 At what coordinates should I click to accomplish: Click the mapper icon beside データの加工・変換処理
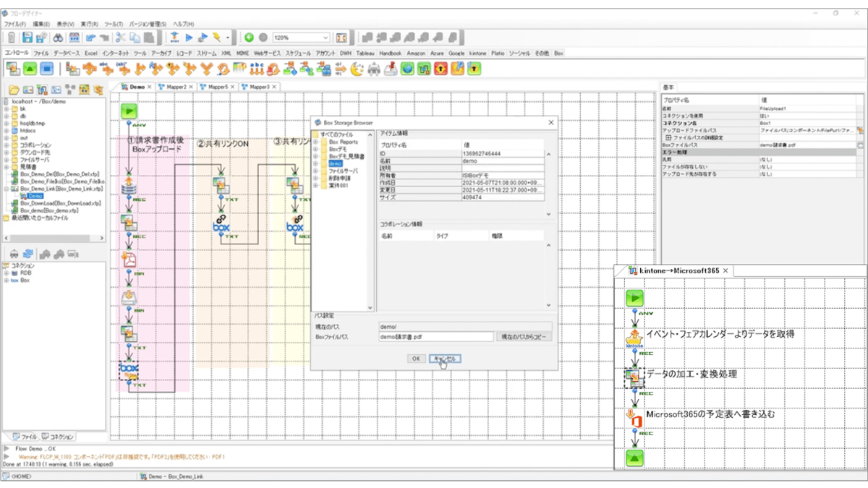(x=634, y=377)
